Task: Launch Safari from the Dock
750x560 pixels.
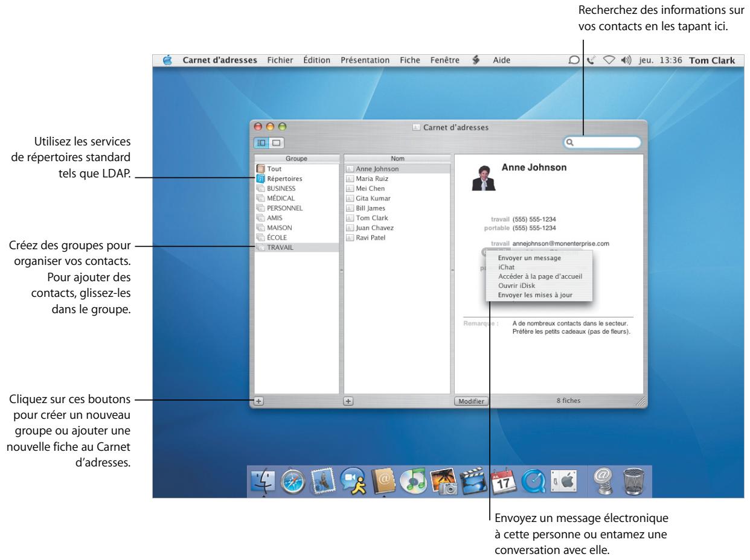Action: [293, 481]
